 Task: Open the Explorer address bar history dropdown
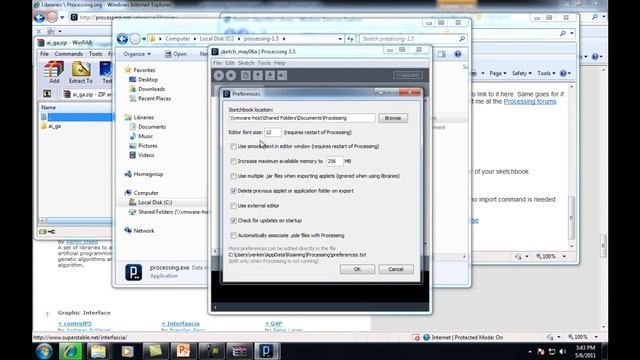click(x=340, y=39)
